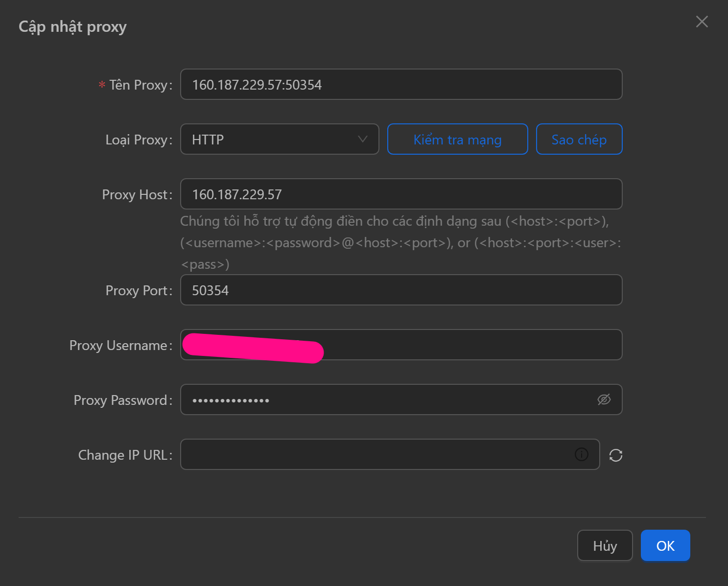Screen dimensions: 728x586
Task: Cancel with the Hủy button
Action: click(605, 545)
